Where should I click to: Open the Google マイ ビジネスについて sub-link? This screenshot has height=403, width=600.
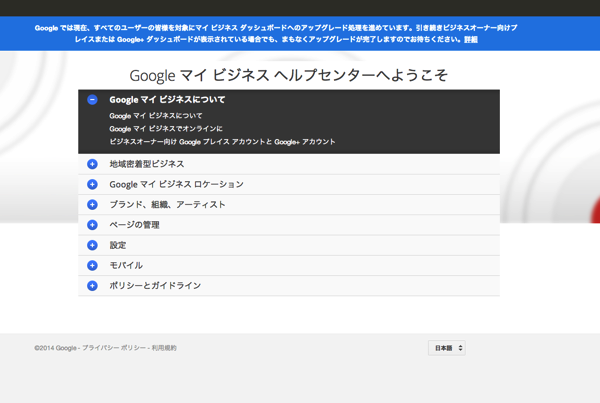click(156, 116)
